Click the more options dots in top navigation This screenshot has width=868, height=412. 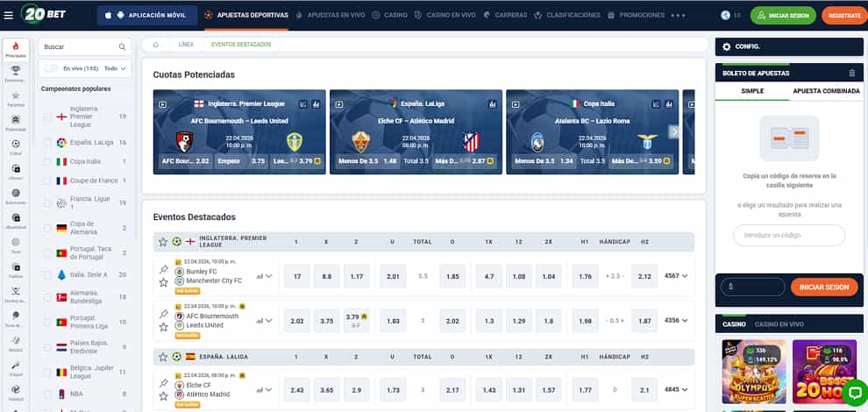pos(678,16)
